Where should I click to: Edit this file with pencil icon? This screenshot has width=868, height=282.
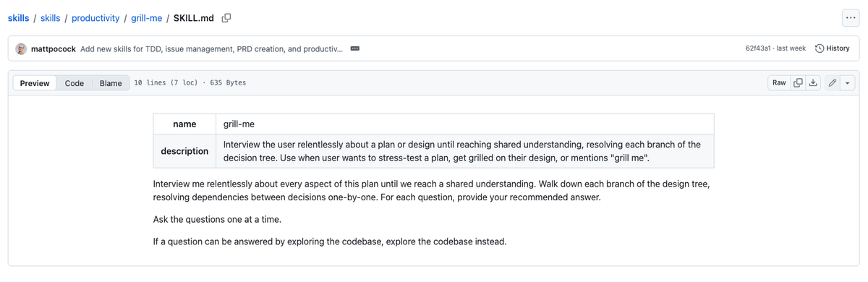point(833,83)
